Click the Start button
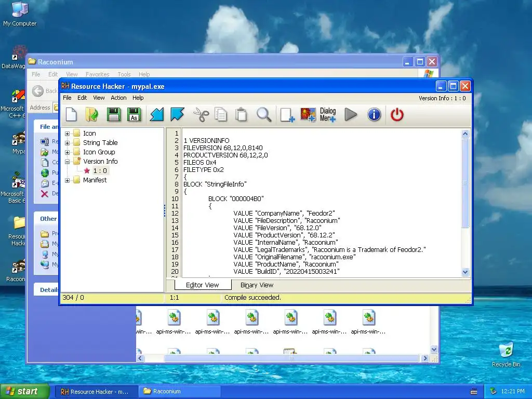Viewport: 532px width, 399px height. click(x=24, y=391)
